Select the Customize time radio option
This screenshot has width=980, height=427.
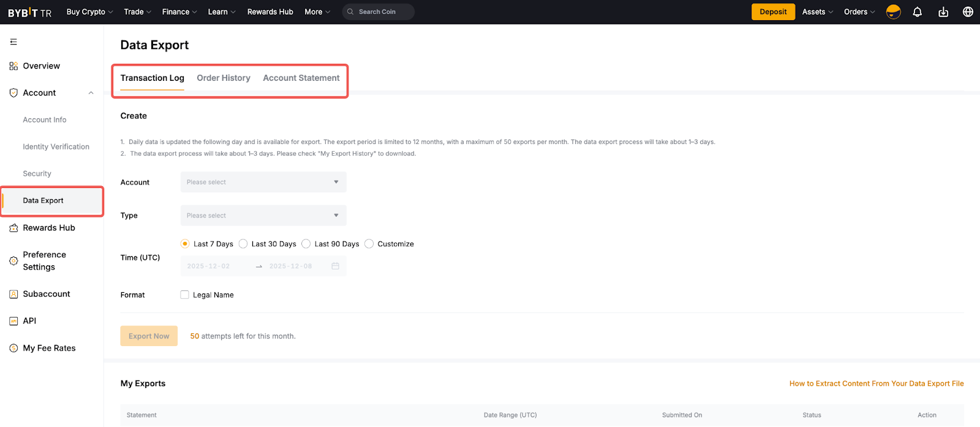click(x=369, y=244)
